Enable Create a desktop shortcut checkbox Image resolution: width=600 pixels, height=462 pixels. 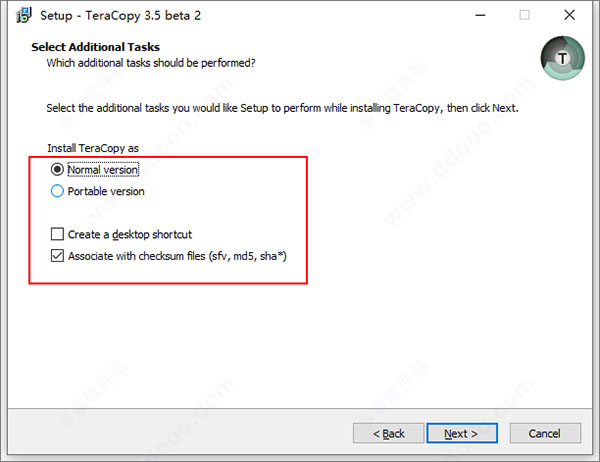coord(57,234)
